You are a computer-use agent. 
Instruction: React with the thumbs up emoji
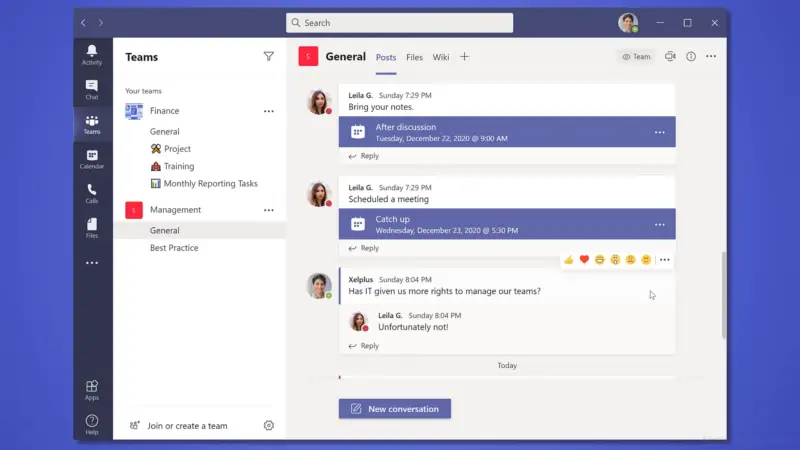[x=569, y=260]
